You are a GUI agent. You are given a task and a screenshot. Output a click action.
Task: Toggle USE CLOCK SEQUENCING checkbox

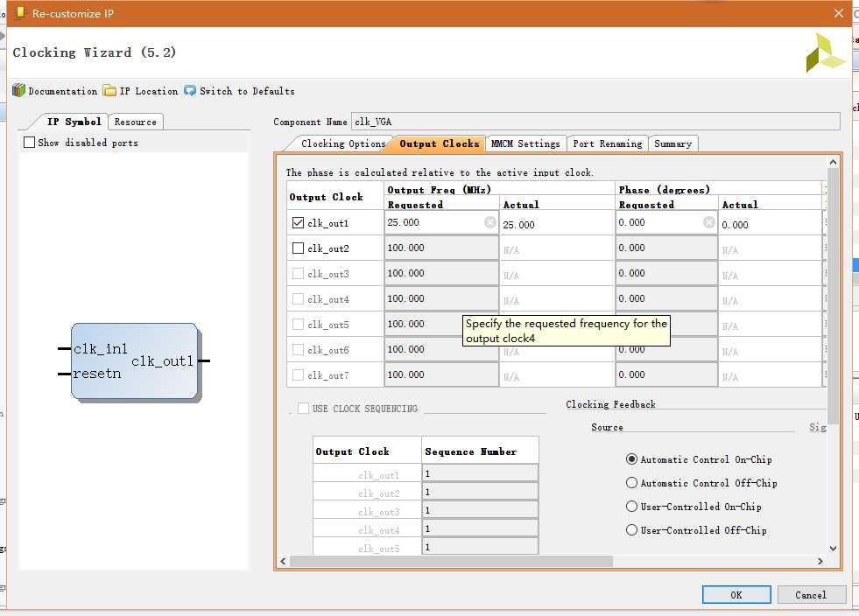click(303, 408)
